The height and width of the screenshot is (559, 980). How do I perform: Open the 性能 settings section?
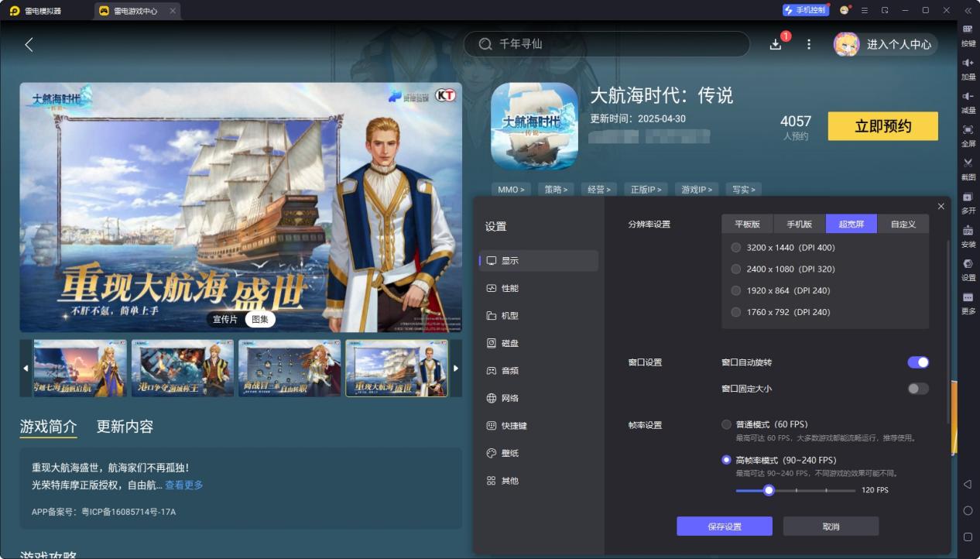pyautogui.click(x=539, y=288)
